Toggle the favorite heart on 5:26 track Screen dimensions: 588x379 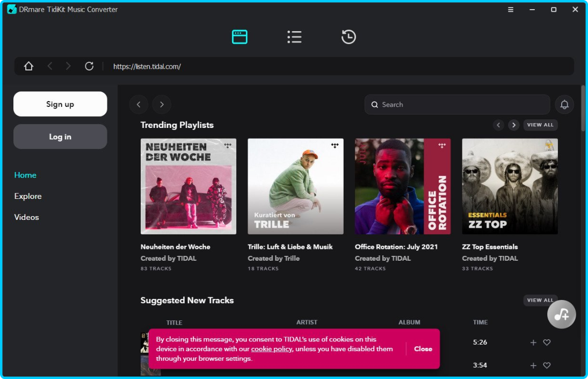547,342
